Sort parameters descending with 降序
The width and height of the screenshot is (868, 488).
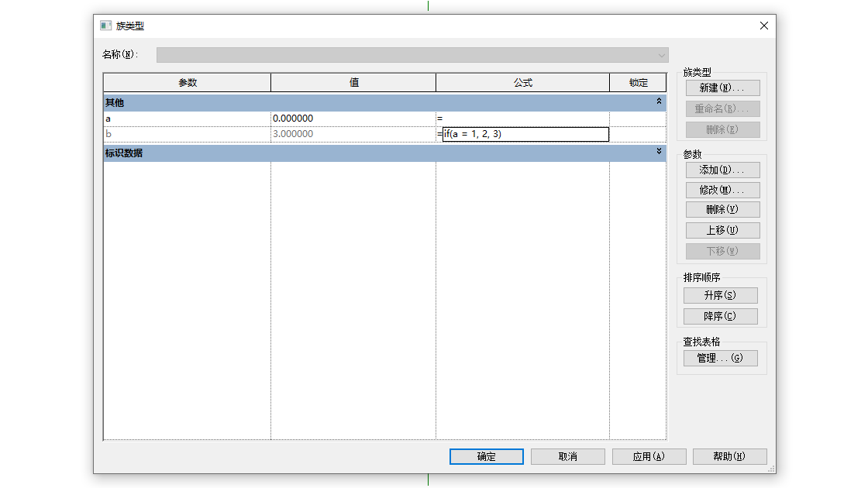click(x=720, y=316)
